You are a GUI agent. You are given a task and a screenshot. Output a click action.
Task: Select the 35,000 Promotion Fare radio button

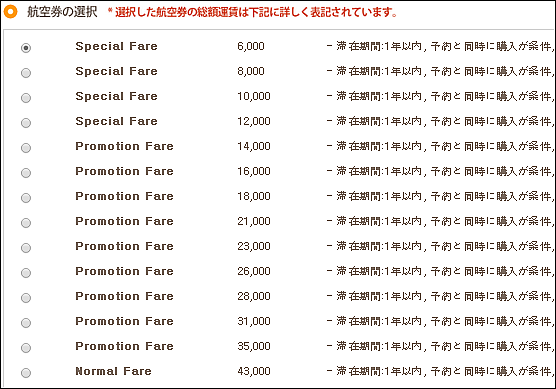pyautogui.click(x=26, y=348)
